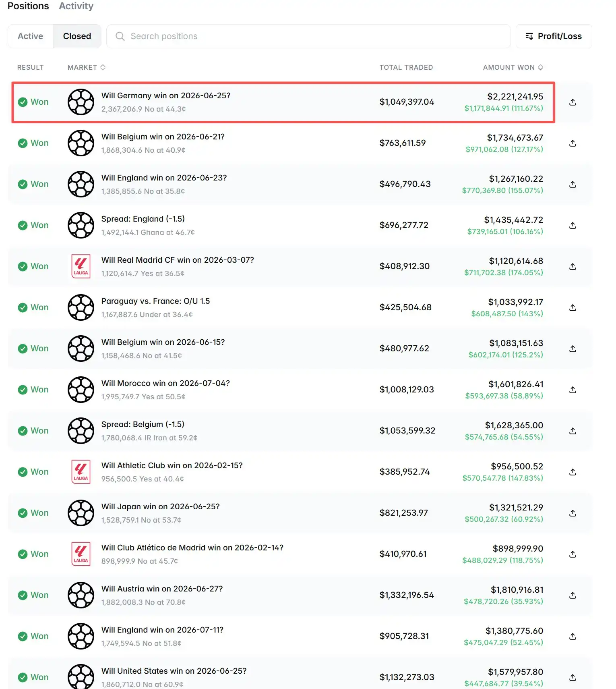Click share icon for Japan win position
This screenshot has height=689, width=616.
(573, 513)
